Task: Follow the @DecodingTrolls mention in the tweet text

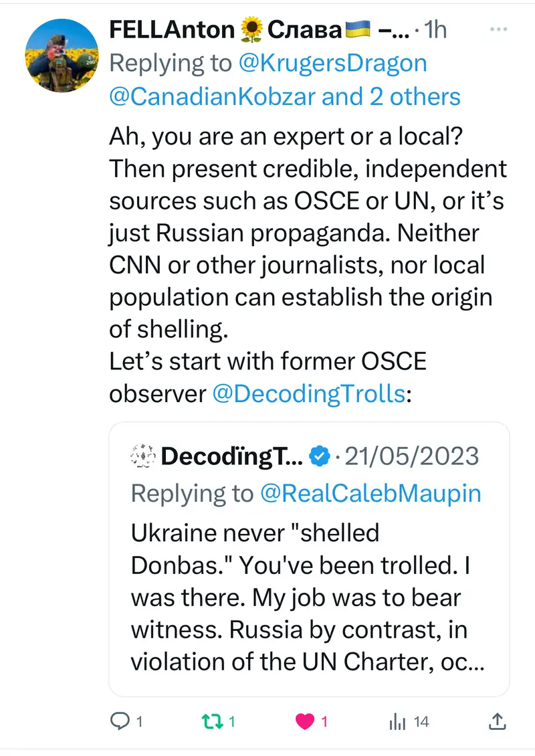Action: point(308,393)
